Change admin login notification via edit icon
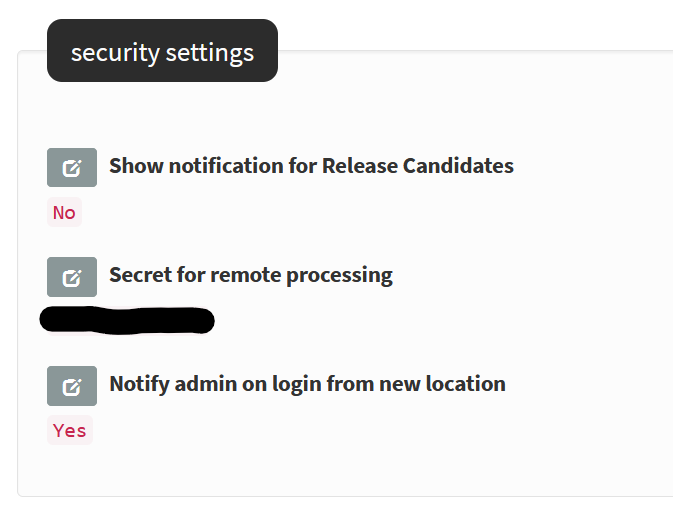 [x=72, y=385]
